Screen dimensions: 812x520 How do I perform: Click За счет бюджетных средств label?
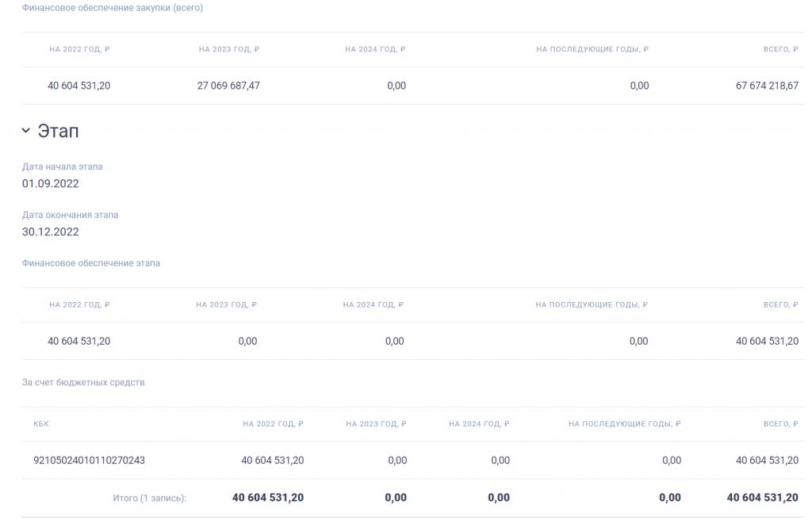83,383
